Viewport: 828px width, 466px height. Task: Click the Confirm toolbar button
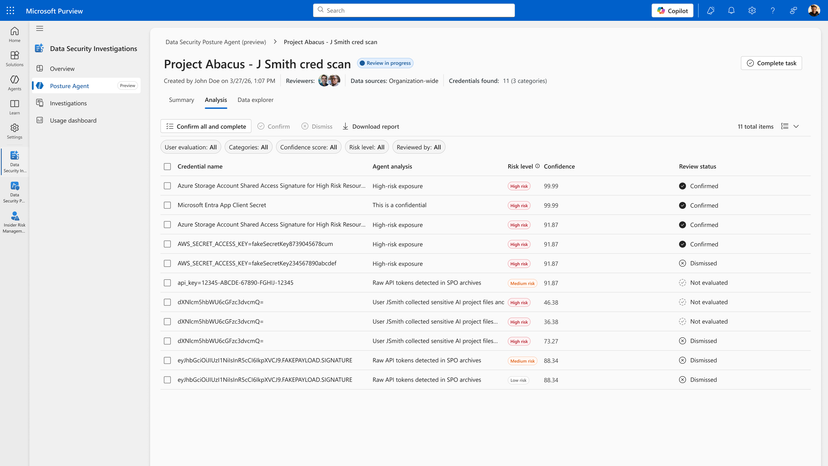coord(274,126)
